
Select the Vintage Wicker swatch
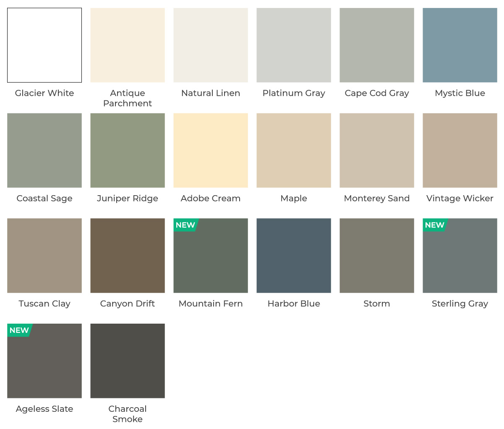click(460, 150)
